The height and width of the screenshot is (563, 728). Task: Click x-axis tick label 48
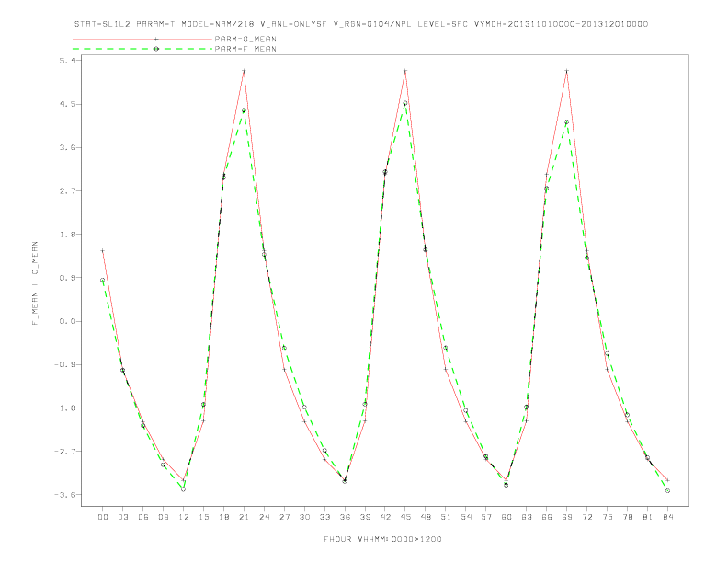[x=426, y=517]
